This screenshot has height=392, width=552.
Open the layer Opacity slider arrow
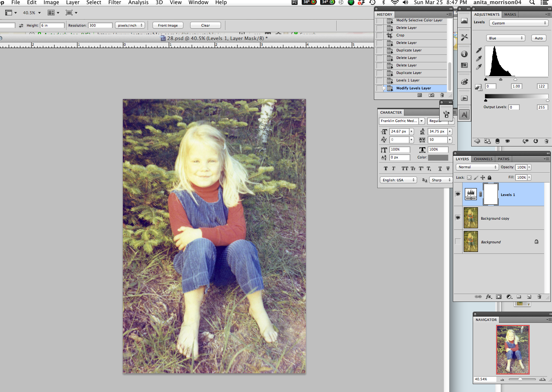[x=529, y=167]
